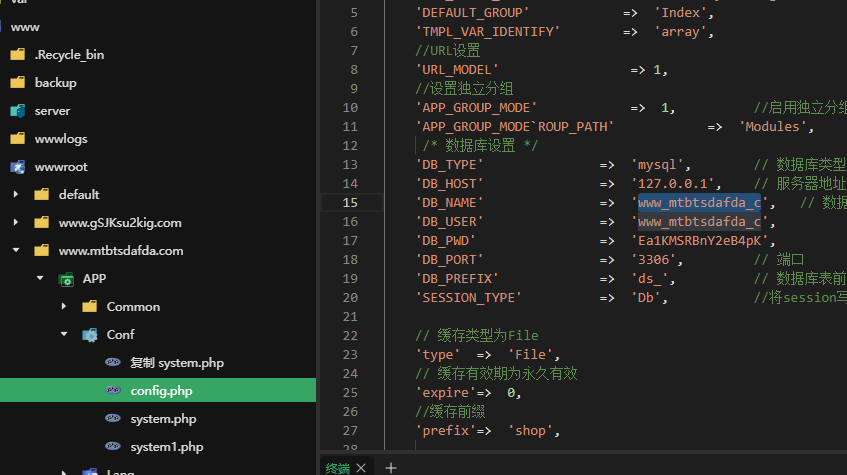
Task: Click the Conf folder icon
Action: 89,335
